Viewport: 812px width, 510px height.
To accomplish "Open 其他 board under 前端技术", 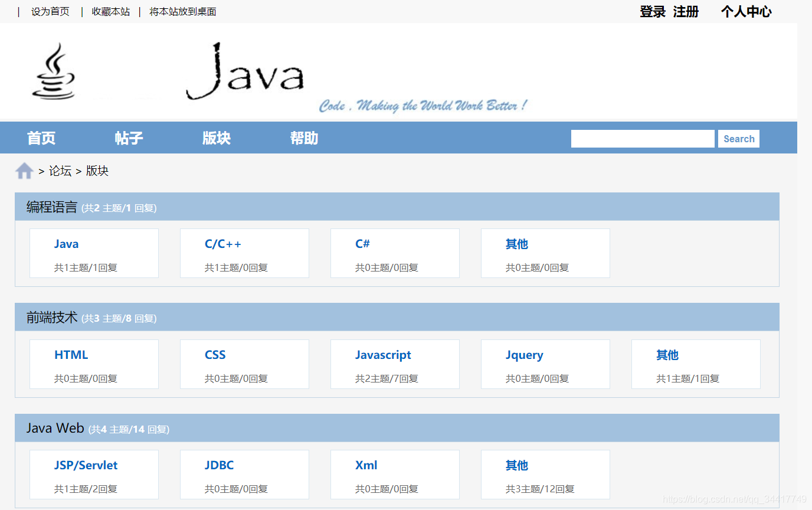I will pos(667,355).
